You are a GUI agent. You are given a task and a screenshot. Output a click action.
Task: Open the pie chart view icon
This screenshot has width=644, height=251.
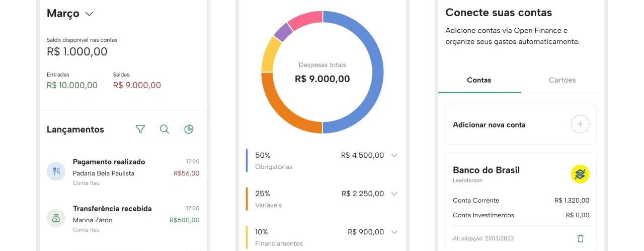pos(189,130)
